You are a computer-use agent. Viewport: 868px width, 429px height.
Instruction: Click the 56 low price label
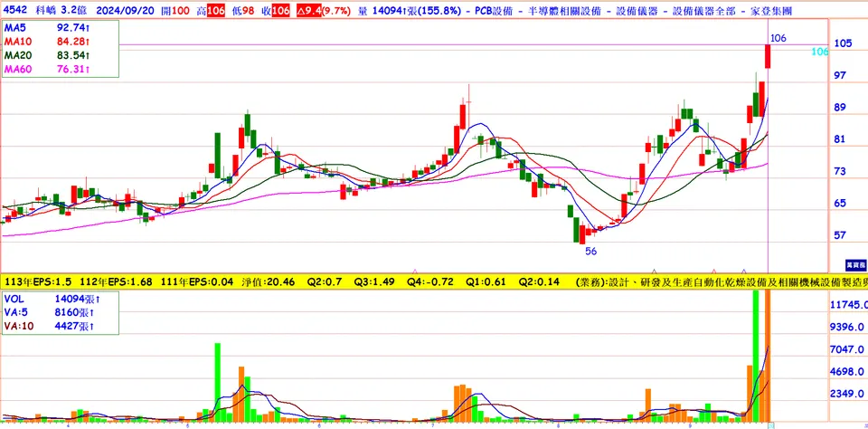pos(591,251)
